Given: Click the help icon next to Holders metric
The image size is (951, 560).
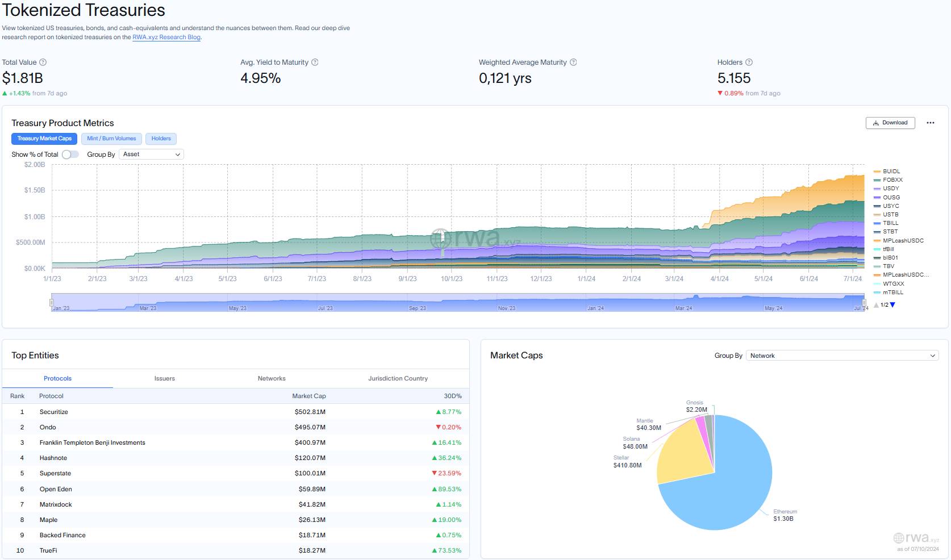Looking at the screenshot, I should [x=749, y=62].
